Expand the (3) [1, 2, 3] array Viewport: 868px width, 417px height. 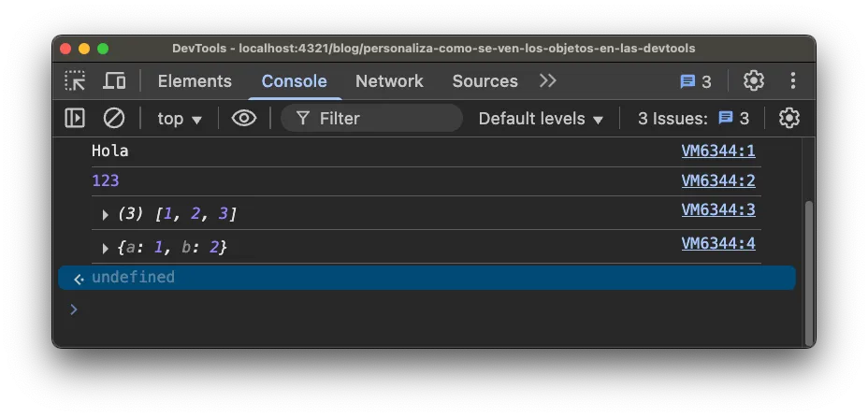click(105, 215)
